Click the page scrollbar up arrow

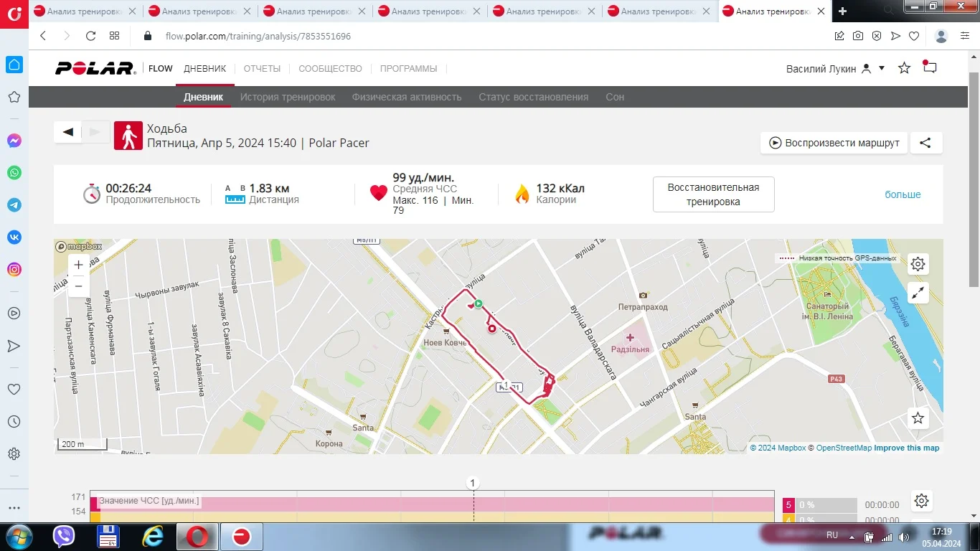click(974, 58)
